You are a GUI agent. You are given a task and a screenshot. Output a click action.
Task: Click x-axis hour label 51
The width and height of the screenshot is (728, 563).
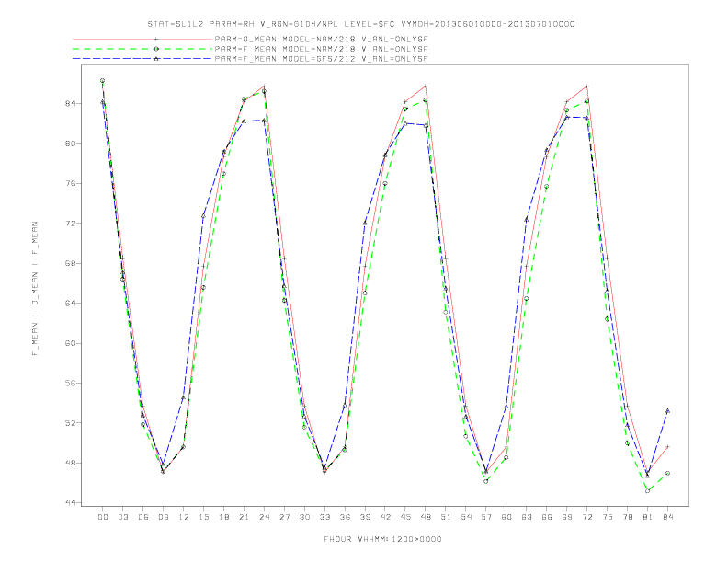446,517
